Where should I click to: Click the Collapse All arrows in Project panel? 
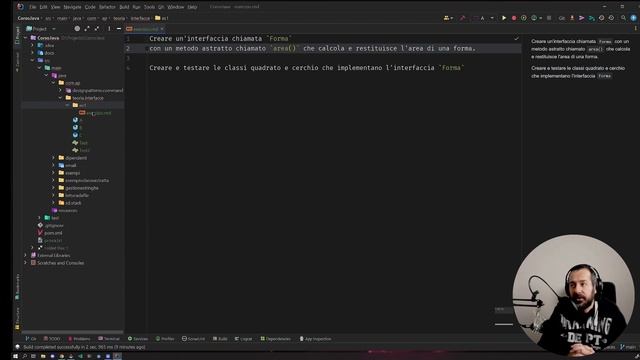pyautogui.click(x=97, y=29)
